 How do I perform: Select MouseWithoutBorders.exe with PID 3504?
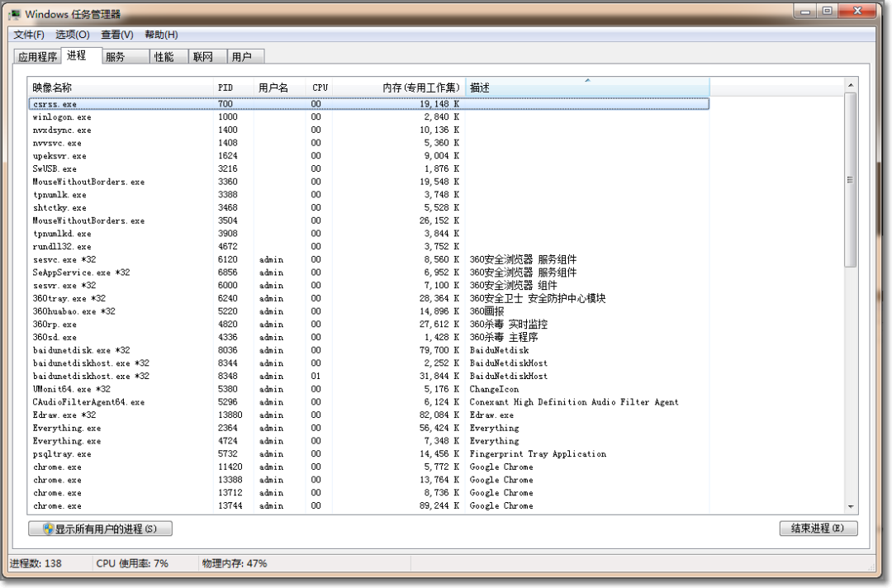368,220
